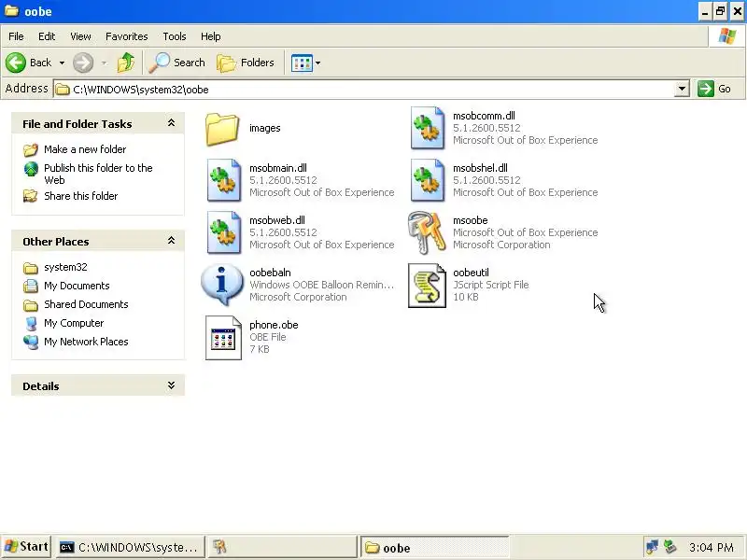Select the msobcomm.dll file name text
This screenshot has width=747, height=560.
[x=484, y=116]
